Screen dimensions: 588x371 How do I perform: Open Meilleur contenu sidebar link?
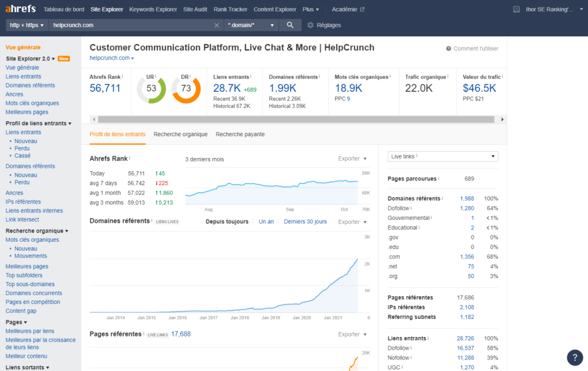click(x=26, y=357)
